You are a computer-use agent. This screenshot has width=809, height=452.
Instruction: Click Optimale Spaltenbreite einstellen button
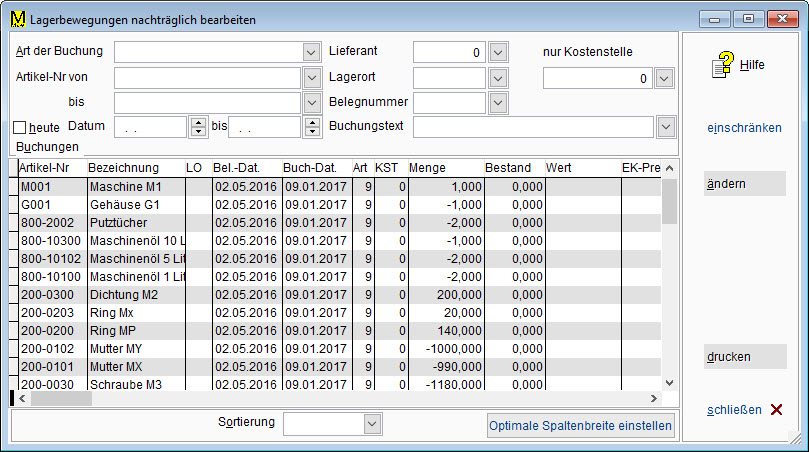581,426
